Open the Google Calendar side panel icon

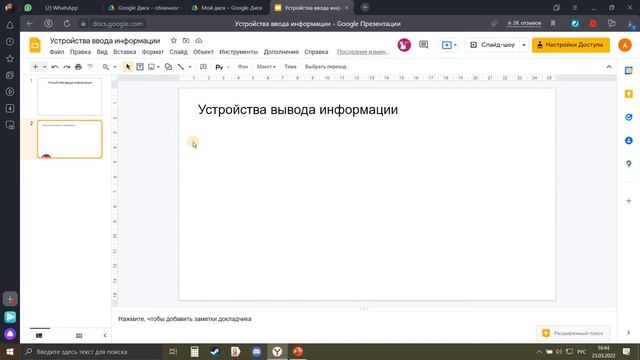[629, 71]
